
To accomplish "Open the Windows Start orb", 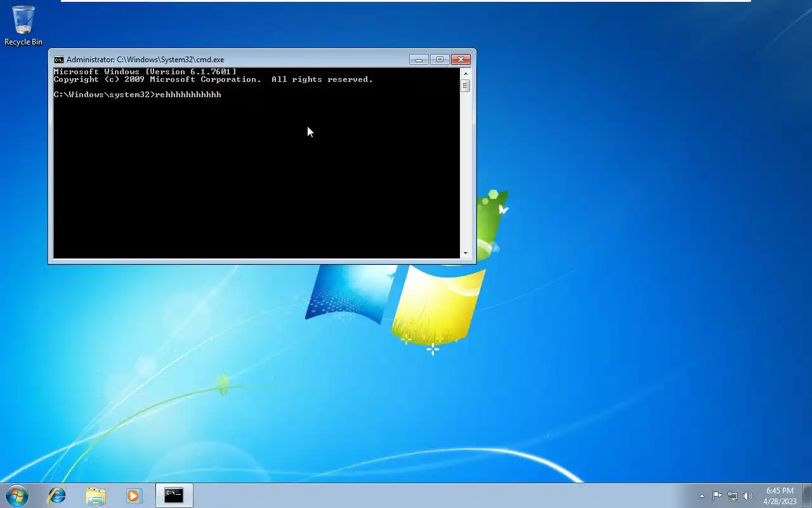I will click(x=17, y=495).
